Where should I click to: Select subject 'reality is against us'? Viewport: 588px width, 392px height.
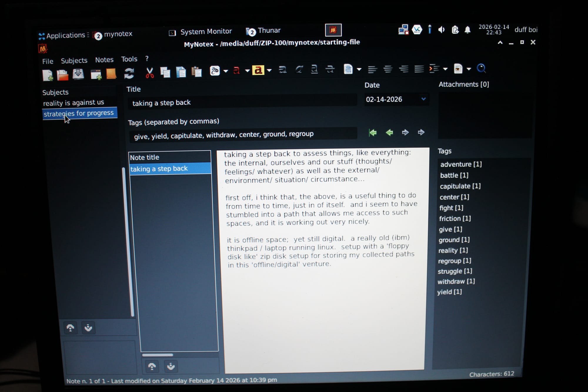(73, 103)
